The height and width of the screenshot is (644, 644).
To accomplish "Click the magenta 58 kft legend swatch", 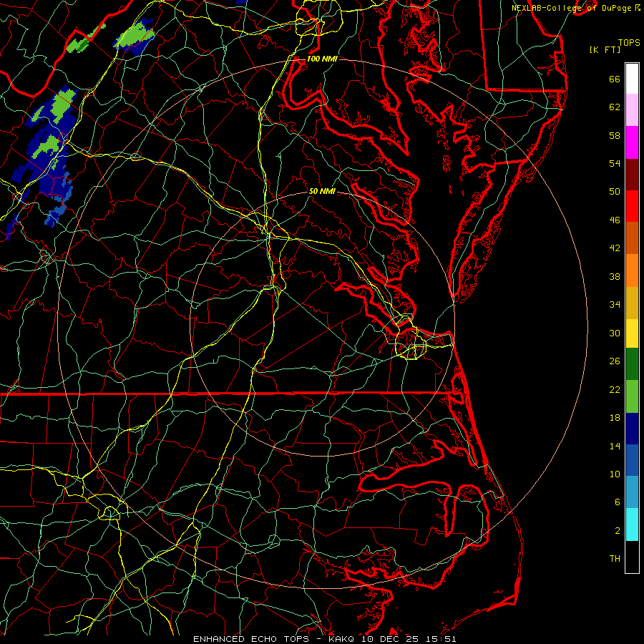I will coord(632,142).
